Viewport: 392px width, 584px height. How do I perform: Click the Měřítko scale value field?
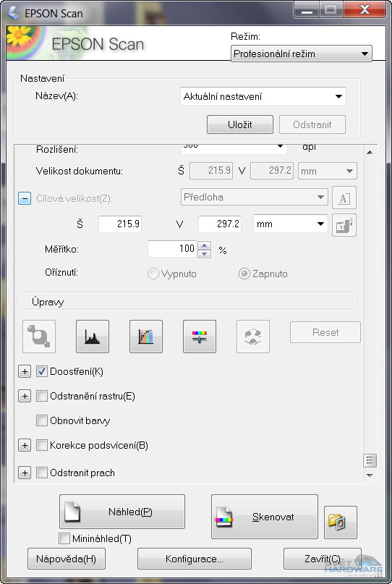[172, 249]
